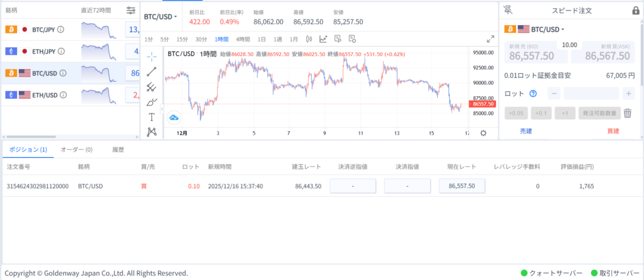
Task: Open the BTC/USD symbol dropdown above the chart
Action: tap(161, 16)
